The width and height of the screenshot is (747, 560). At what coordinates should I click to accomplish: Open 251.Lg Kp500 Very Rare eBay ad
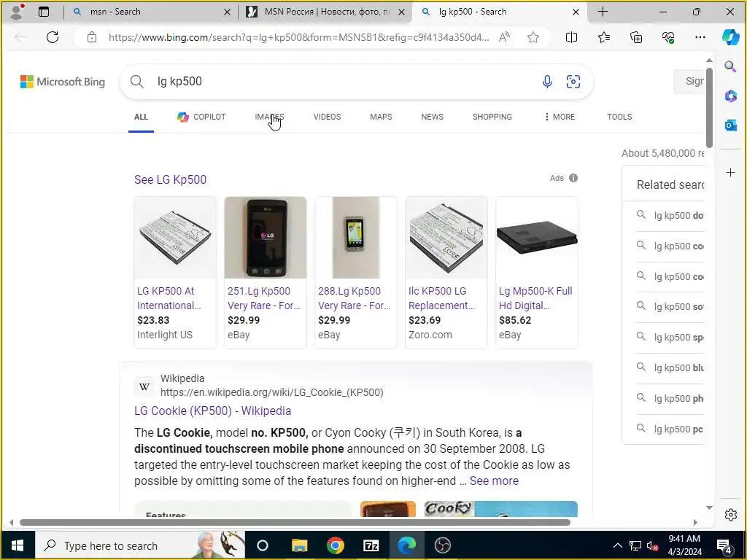pyautogui.click(x=263, y=298)
